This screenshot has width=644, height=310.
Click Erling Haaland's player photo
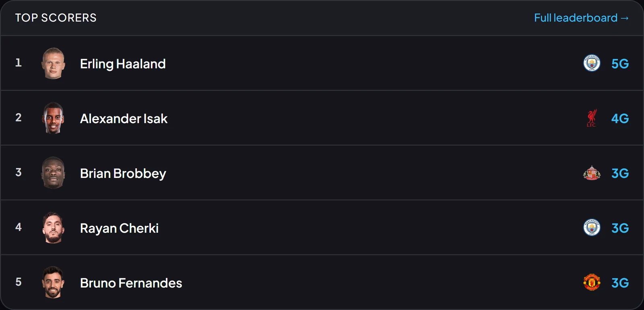coord(53,63)
